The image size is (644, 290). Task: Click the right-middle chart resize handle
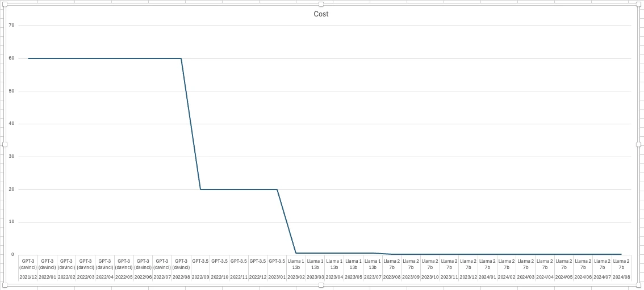point(641,144)
